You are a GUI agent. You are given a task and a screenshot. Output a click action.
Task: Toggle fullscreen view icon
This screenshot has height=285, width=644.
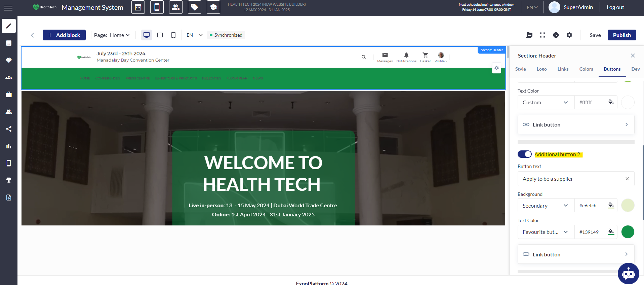coord(542,35)
